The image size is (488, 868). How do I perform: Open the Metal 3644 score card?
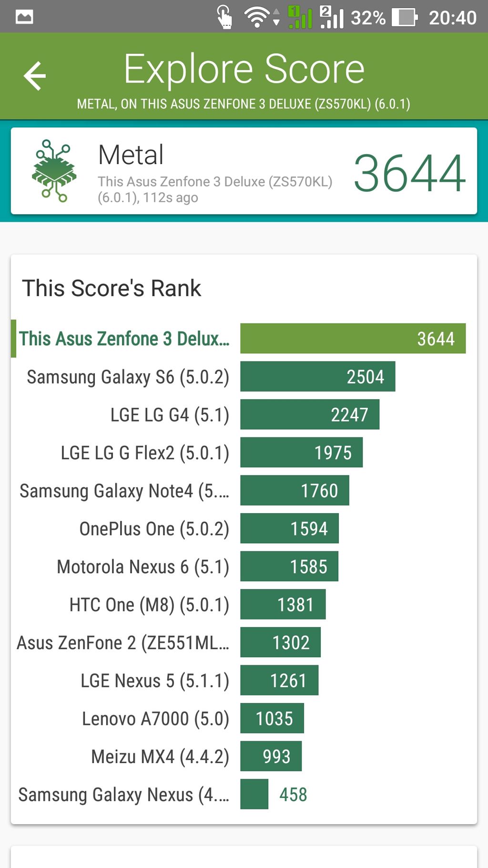coord(244,171)
